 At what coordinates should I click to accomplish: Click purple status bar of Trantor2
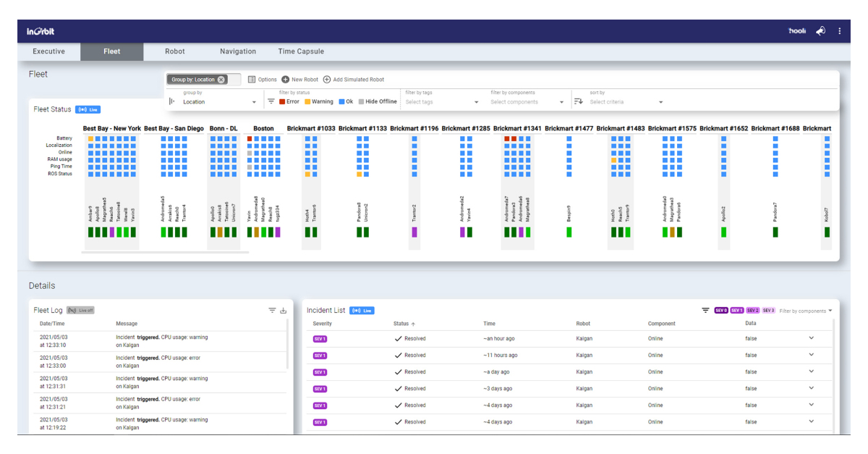click(x=414, y=232)
